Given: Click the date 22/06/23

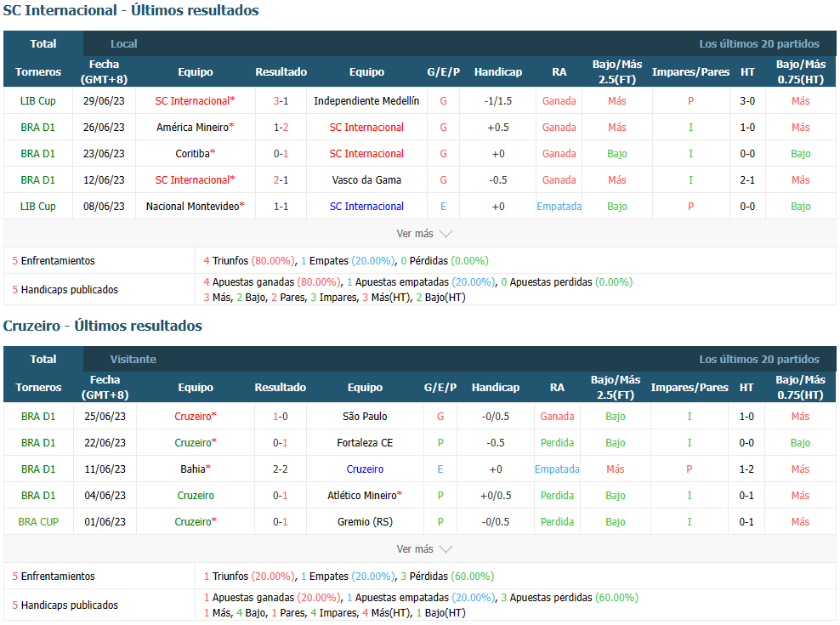Looking at the screenshot, I should click(105, 443).
